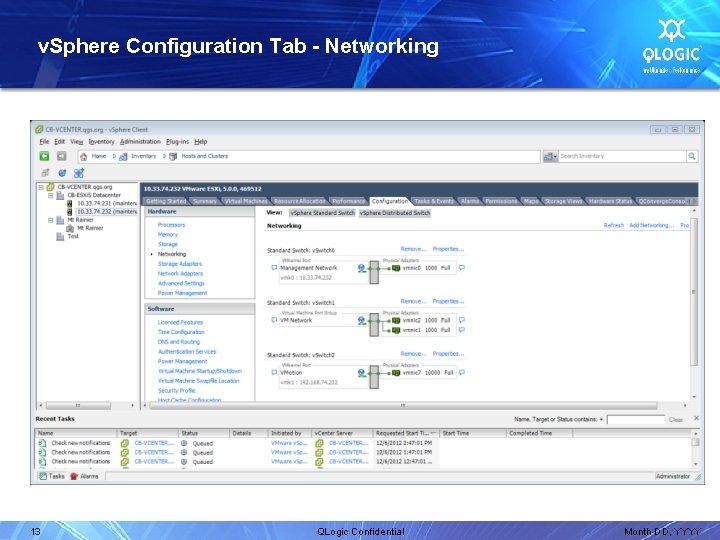The width and height of the screenshot is (720, 540).
Task: Click the Search Inventory field
Action: (x=622, y=156)
